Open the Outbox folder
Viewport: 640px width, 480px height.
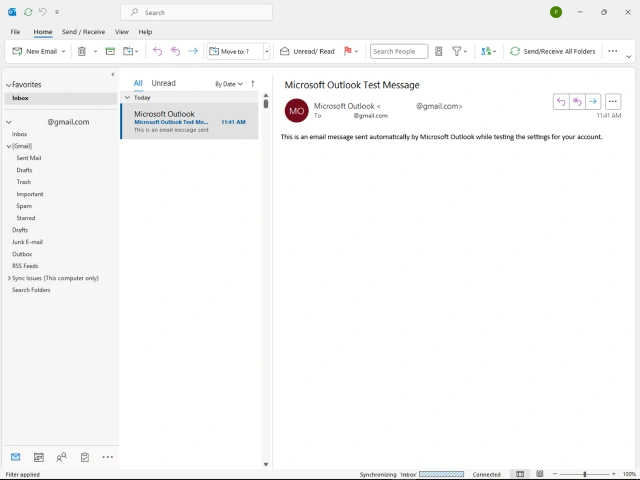coord(22,254)
